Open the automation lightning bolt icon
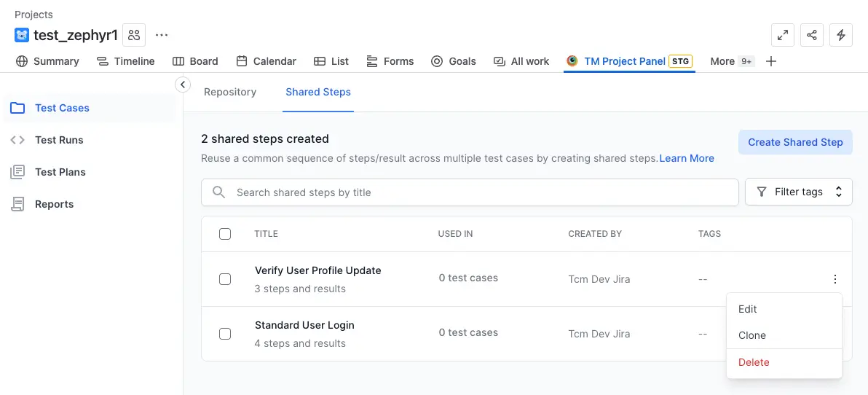 [x=841, y=35]
